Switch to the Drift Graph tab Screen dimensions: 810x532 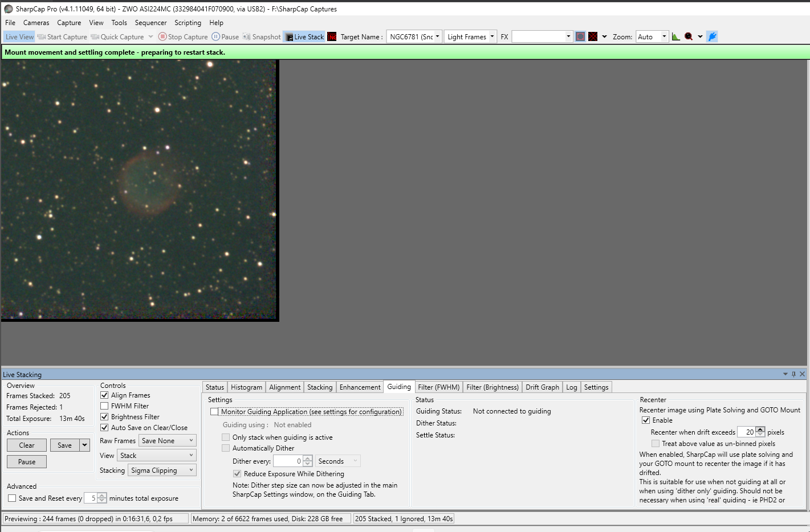pyautogui.click(x=542, y=387)
